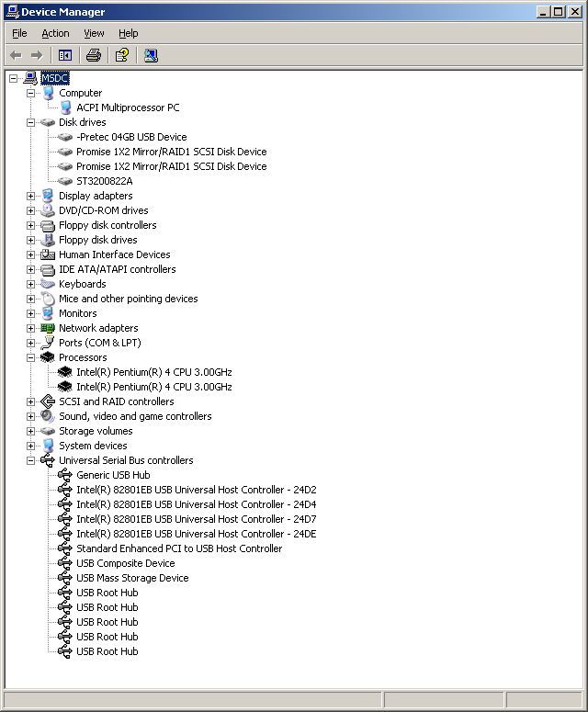Expand Floppy disk controllers

click(x=30, y=225)
